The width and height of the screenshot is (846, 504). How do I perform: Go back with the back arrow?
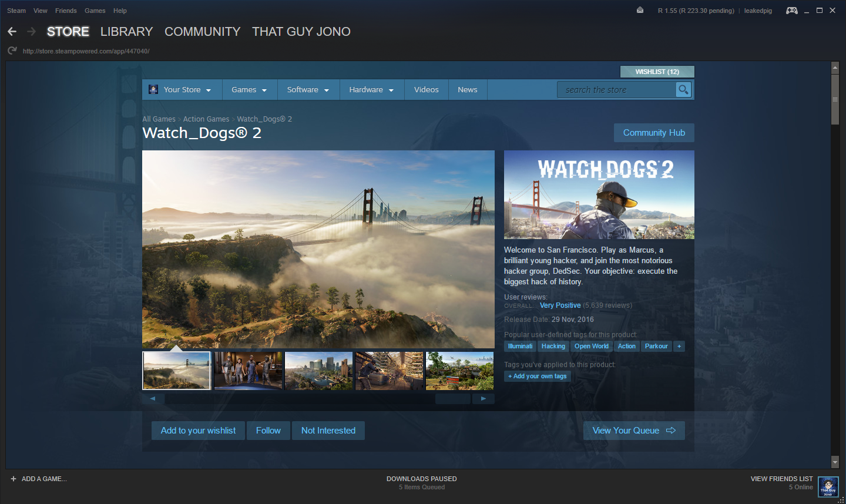(12, 32)
